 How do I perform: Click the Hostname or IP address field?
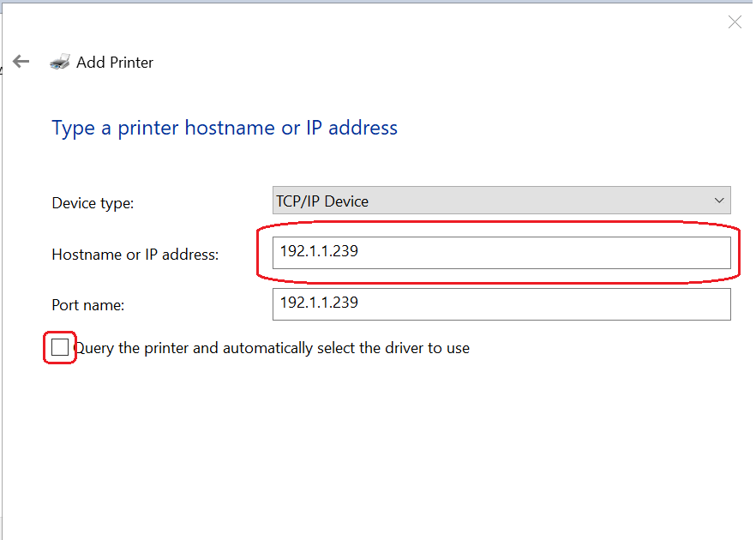501,253
